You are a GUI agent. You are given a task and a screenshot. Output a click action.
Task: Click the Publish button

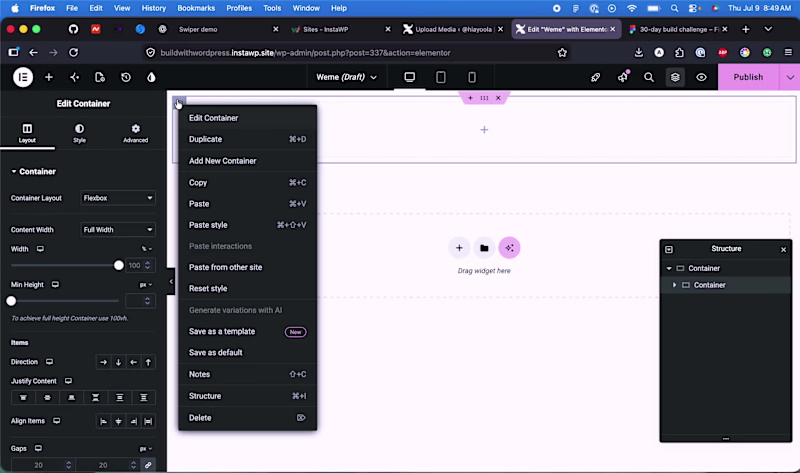[x=748, y=77]
